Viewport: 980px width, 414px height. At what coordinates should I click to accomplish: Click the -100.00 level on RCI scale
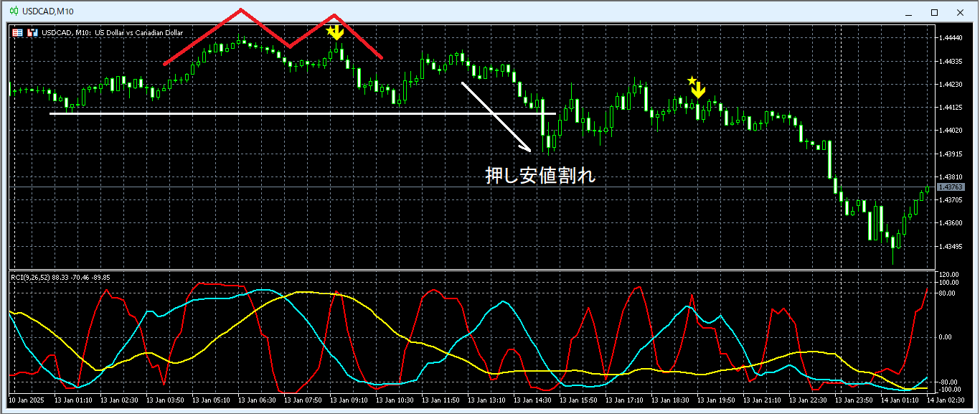[x=950, y=390]
